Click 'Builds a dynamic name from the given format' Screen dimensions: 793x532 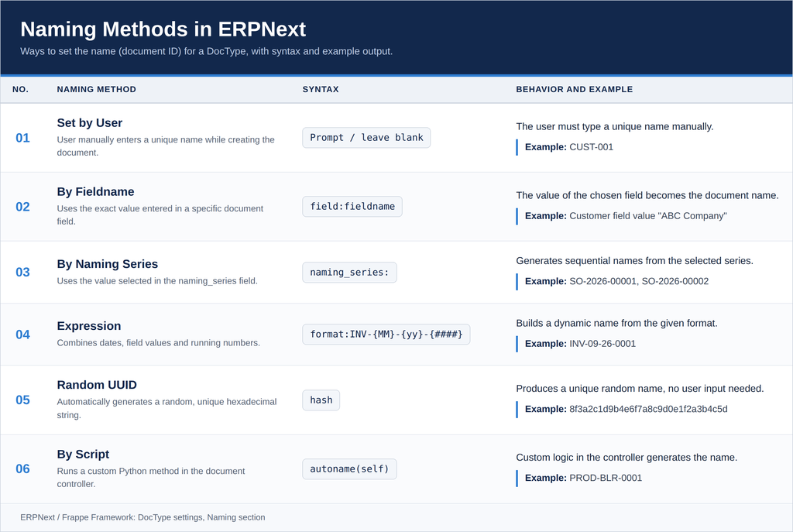[616, 323]
